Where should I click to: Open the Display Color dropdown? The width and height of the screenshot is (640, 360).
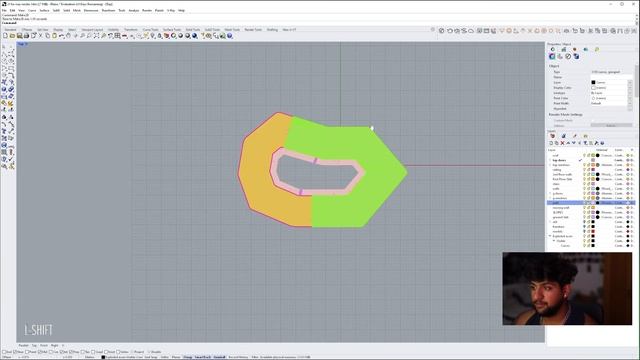click(x=612, y=88)
